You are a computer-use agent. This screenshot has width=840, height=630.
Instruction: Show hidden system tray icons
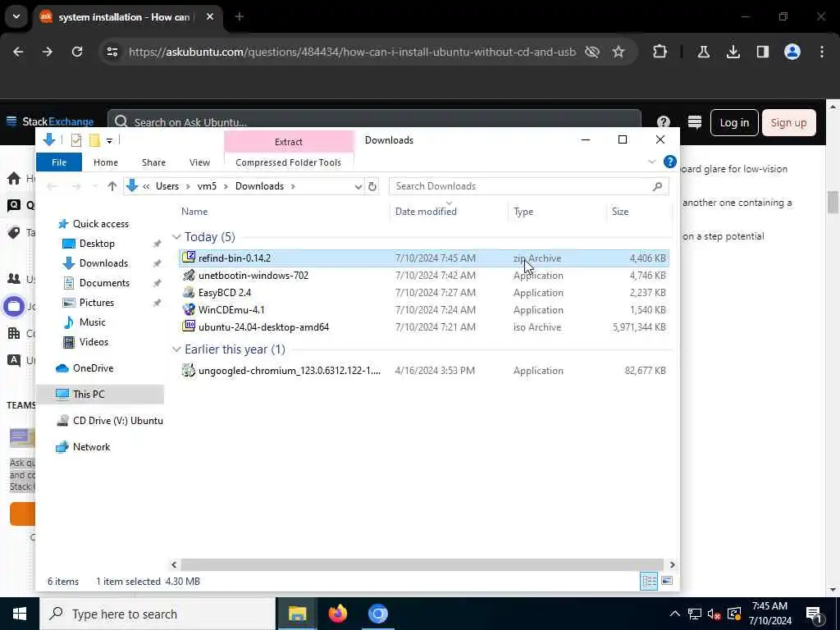(675, 614)
